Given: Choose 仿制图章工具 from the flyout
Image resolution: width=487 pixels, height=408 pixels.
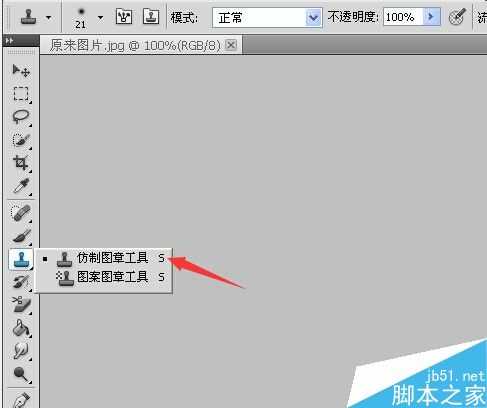Looking at the screenshot, I should coord(103,258).
